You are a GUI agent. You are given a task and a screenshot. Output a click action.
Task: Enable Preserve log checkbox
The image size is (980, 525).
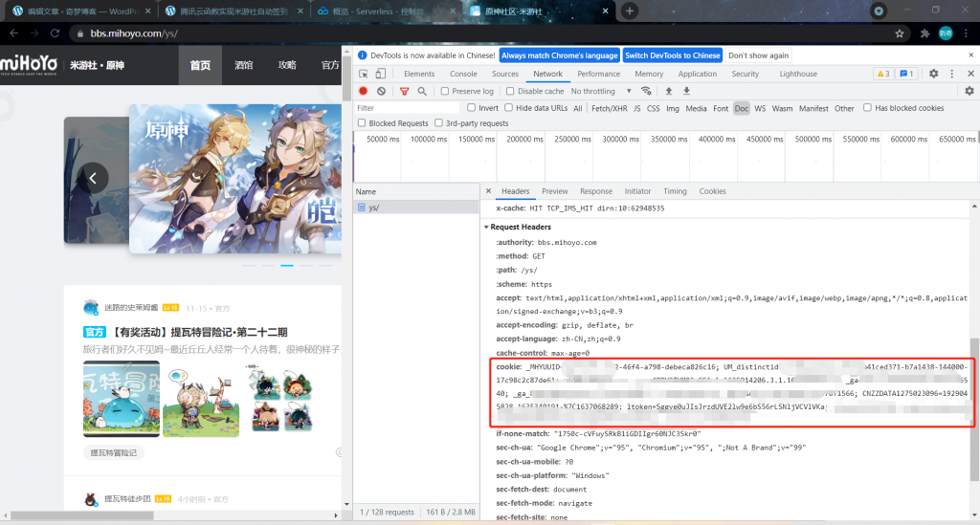(x=445, y=91)
